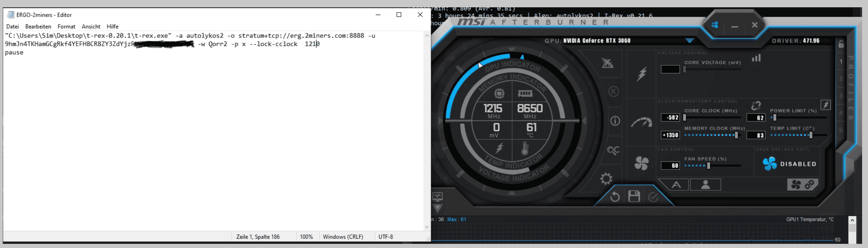The height and width of the screenshot is (248, 868).
Task: Select profile slot 1
Action: pyautogui.click(x=841, y=61)
